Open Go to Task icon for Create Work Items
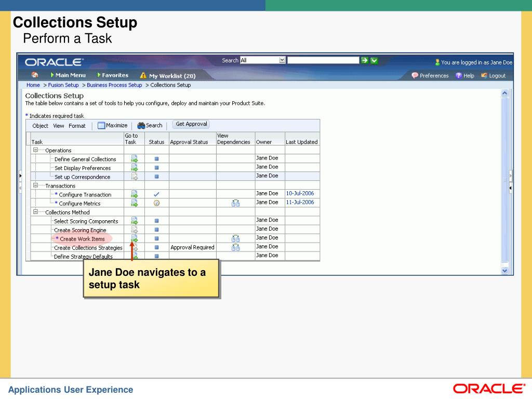This screenshot has width=532, height=399. [135, 238]
